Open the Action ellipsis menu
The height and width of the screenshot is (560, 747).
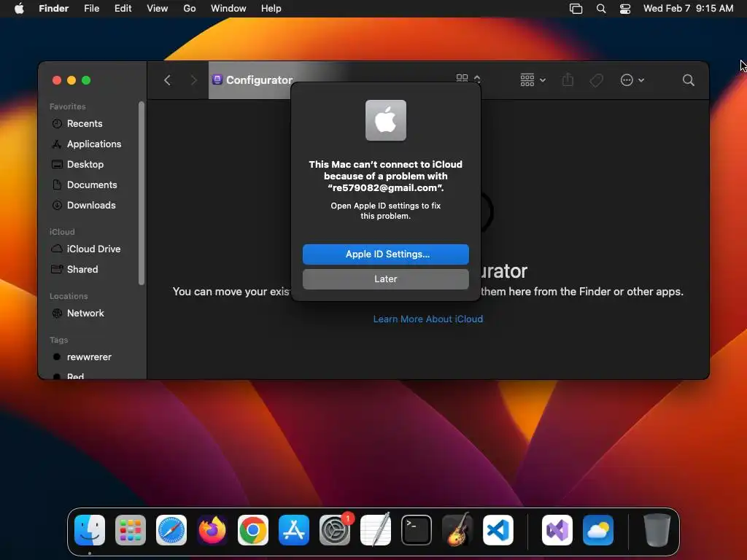pyautogui.click(x=632, y=80)
